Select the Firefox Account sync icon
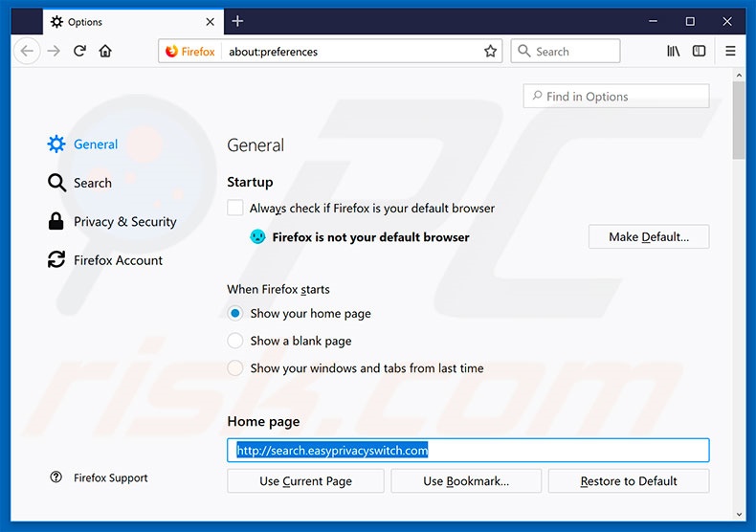 [56, 259]
